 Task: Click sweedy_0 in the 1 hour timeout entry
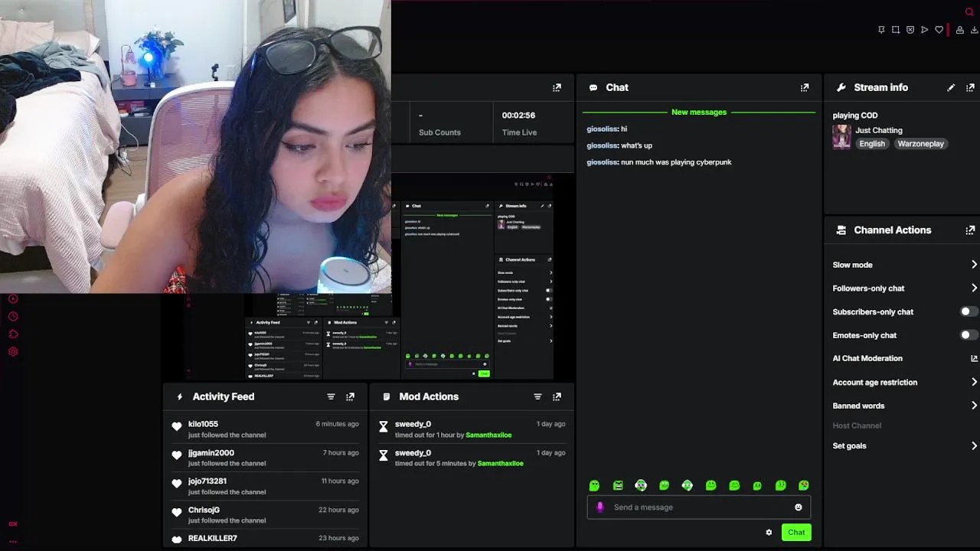(413, 424)
